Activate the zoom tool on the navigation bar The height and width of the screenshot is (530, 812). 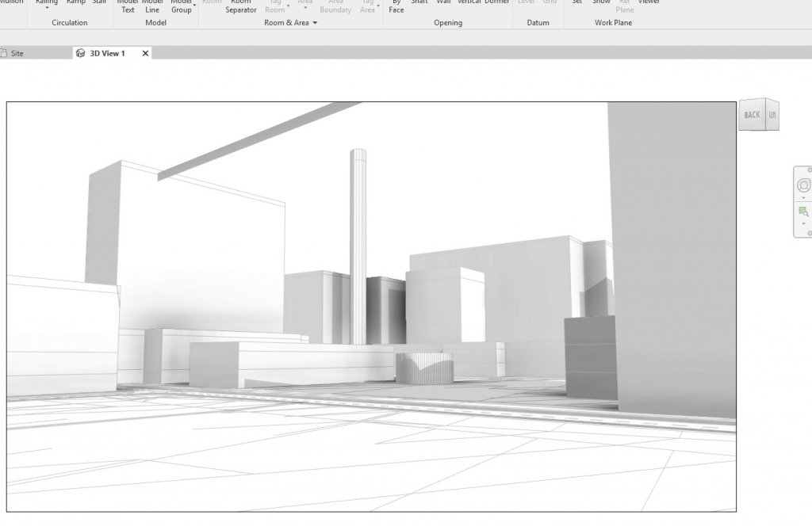(803, 212)
